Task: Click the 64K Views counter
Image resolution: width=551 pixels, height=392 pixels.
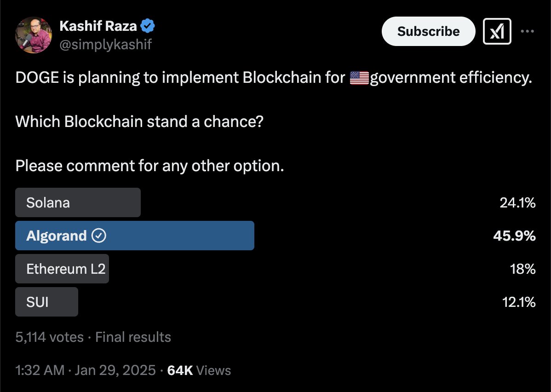Action: [x=199, y=370]
